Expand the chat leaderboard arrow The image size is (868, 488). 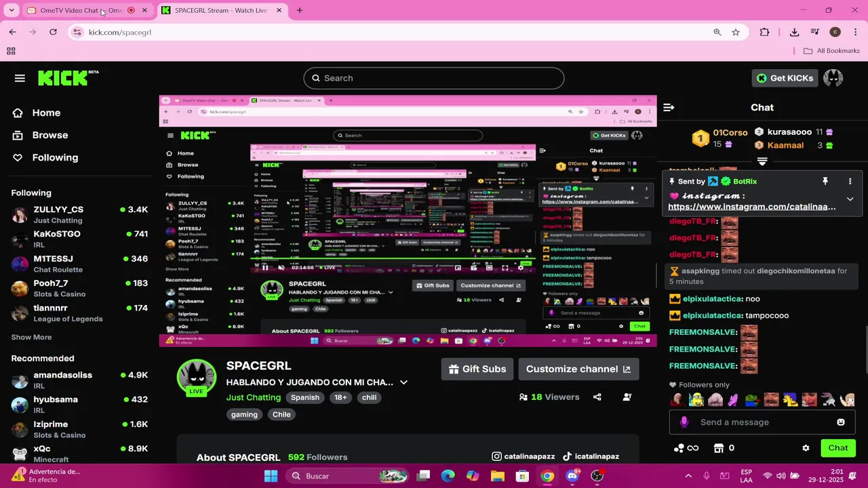coord(762,161)
